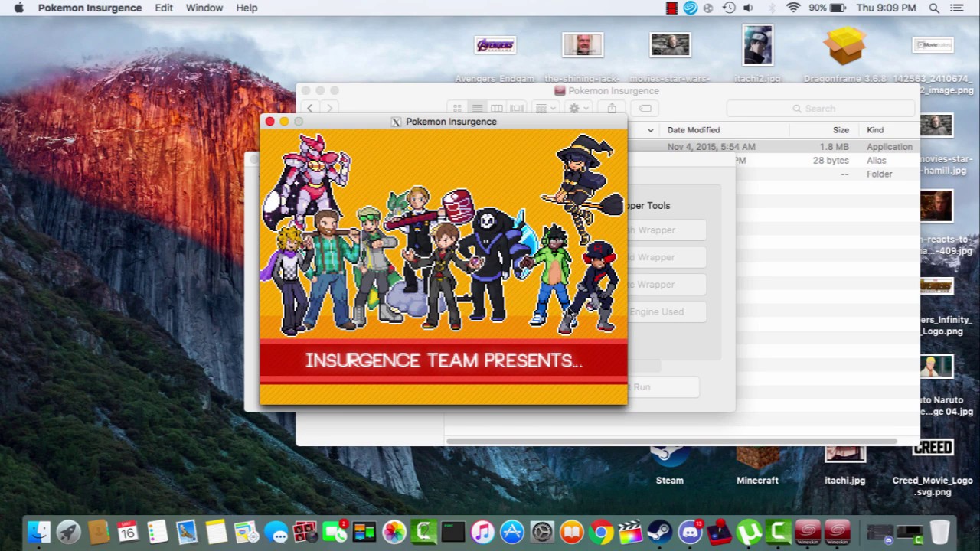The image size is (980, 551).
Task: Toggle sort order chevron in Finder header
Action: (651, 130)
